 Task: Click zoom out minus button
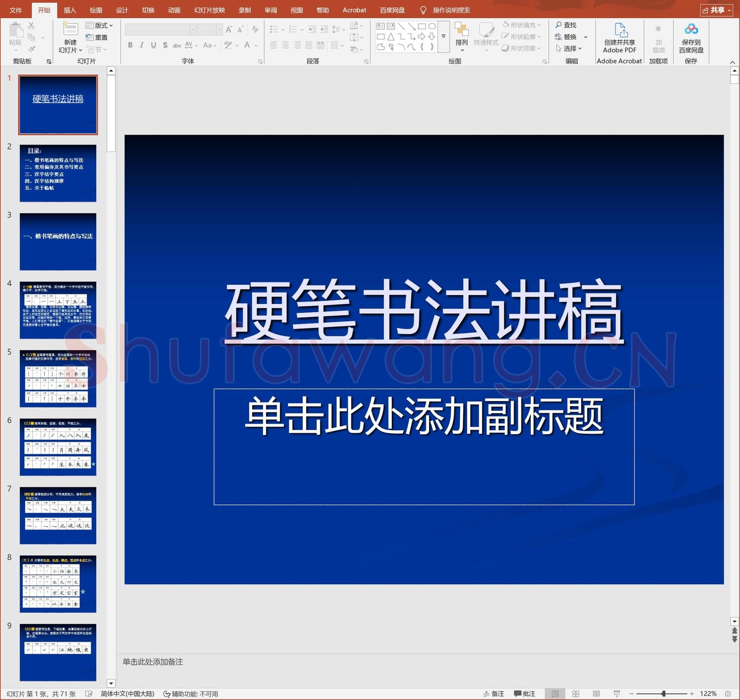click(x=631, y=694)
